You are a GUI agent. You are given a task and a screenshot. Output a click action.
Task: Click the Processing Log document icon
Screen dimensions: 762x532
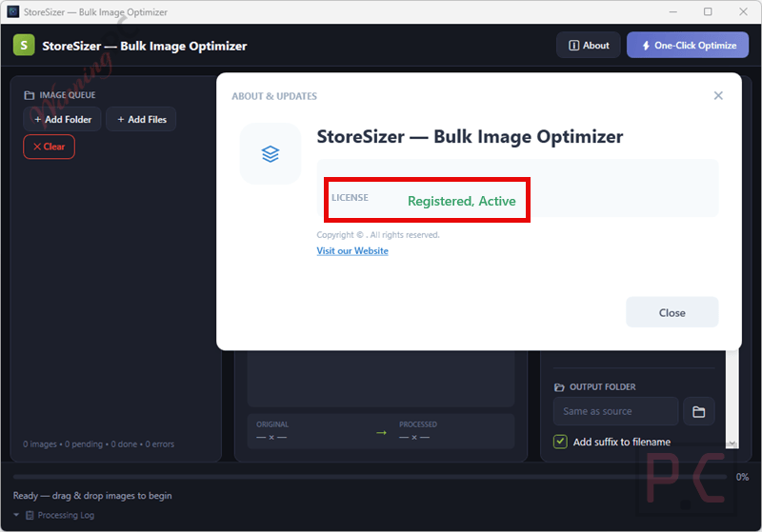click(x=30, y=515)
